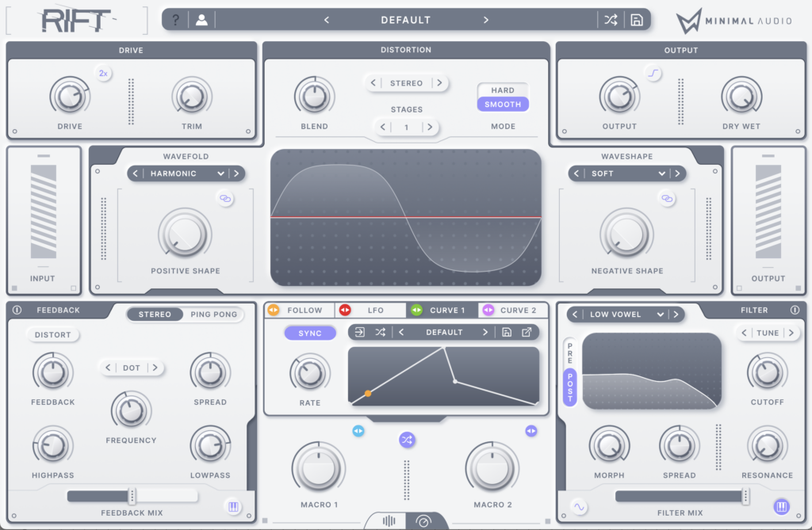Switch feedback to Stereo mode
This screenshot has height=530, width=812.
pyautogui.click(x=155, y=315)
